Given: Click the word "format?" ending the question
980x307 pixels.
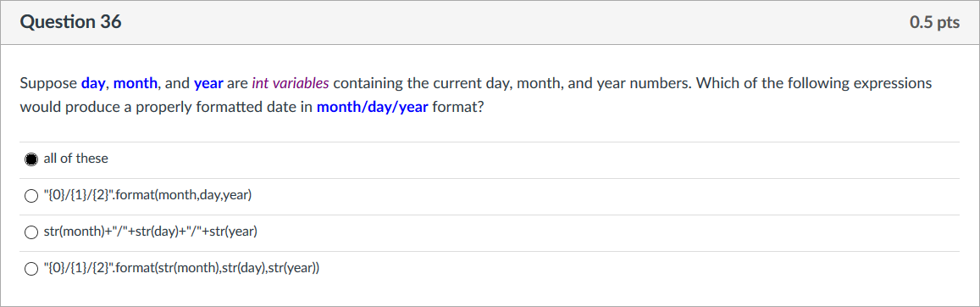Looking at the screenshot, I should pyautogui.click(x=457, y=107).
